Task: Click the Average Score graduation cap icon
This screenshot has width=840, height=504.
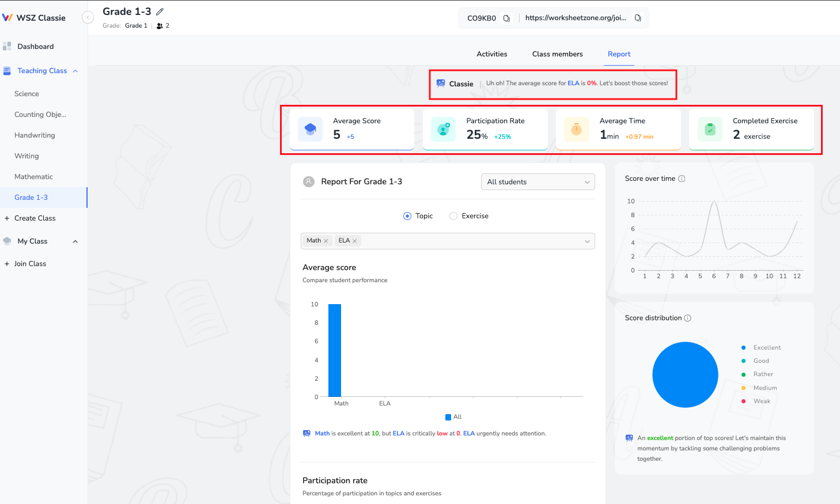Action: (x=310, y=129)
